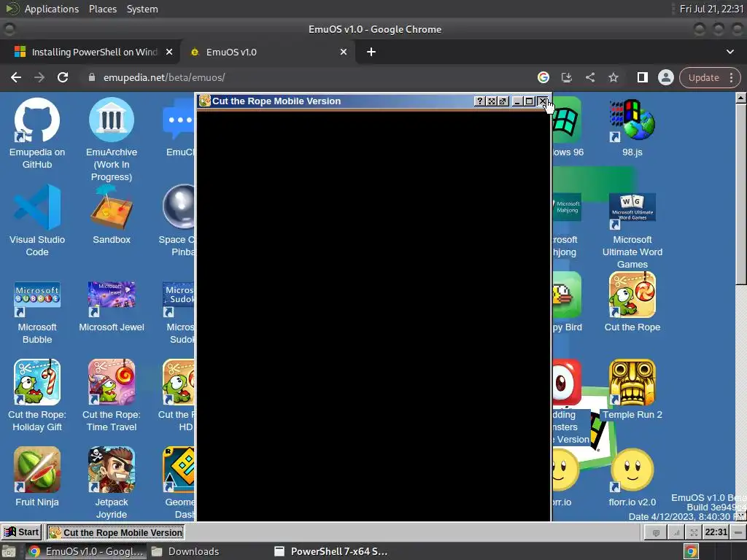Open a new Chrome tab
Viewport: 747px width, 560px height.
pos(371,52)
